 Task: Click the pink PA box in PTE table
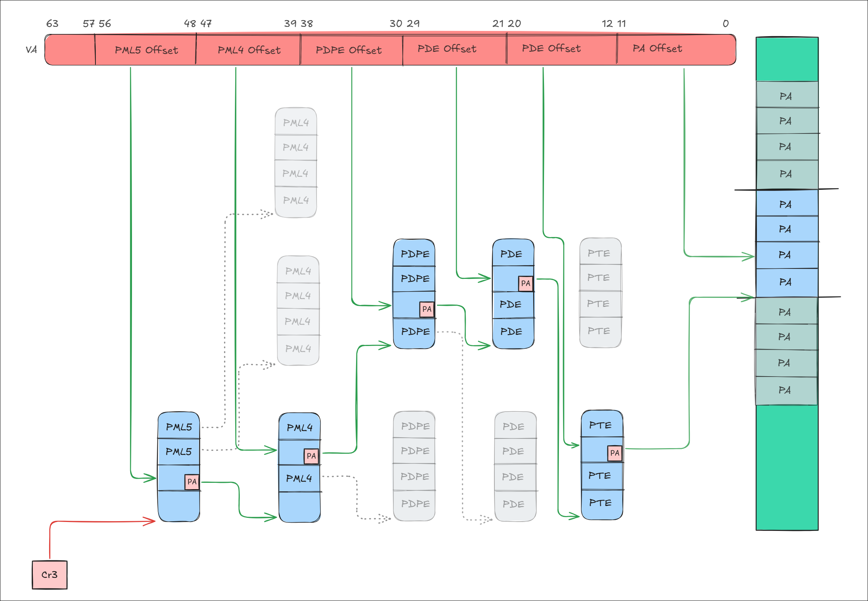[x=614, y=453]
